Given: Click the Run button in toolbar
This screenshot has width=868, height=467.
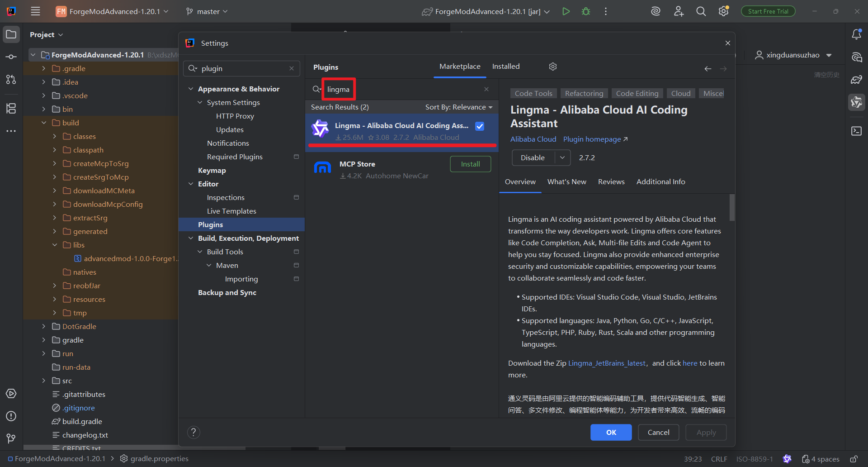Looking at the screenshot, I should pyautogui.click(x=566, y=11).
